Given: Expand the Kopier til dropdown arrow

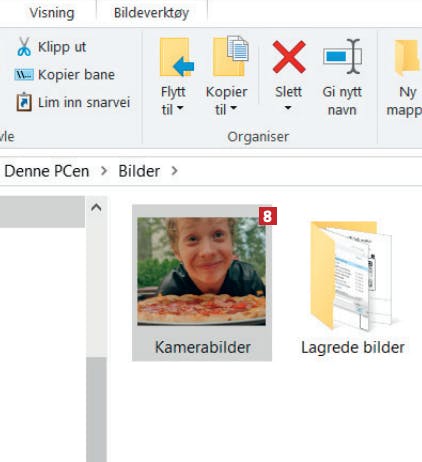Looking at the screenshot, I should pos(233,108).
